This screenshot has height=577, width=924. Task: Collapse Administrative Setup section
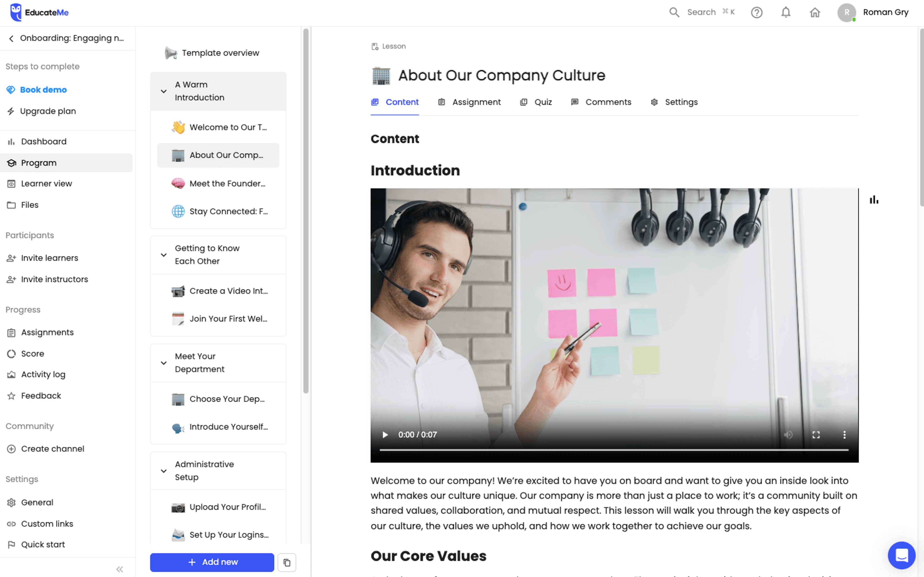point(164,471)
